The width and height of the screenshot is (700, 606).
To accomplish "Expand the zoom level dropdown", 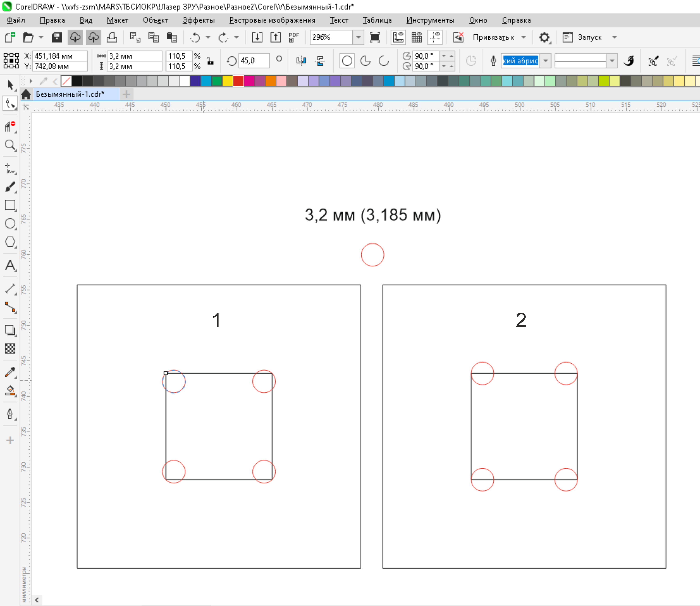I will pos(358,37).
